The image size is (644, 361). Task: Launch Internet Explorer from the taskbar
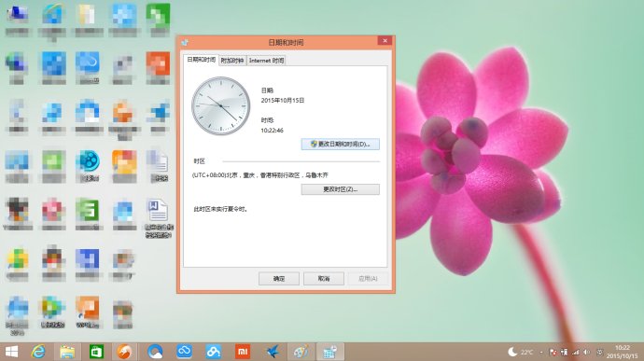pos(38,352)
